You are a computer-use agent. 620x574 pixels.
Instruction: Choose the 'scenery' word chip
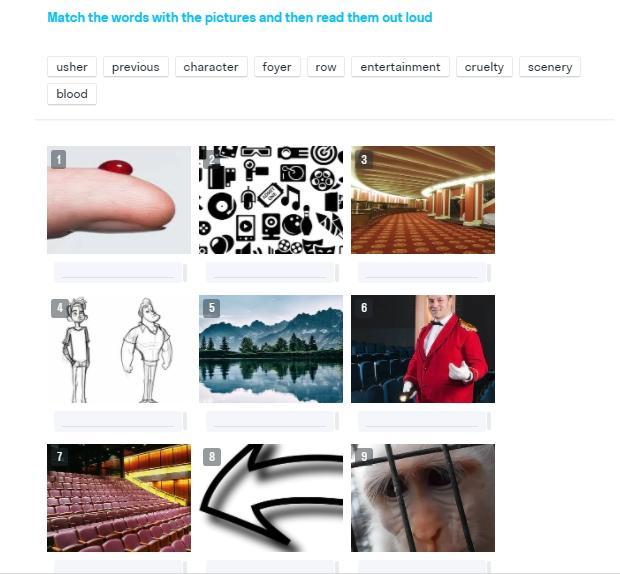coord(550,67)
